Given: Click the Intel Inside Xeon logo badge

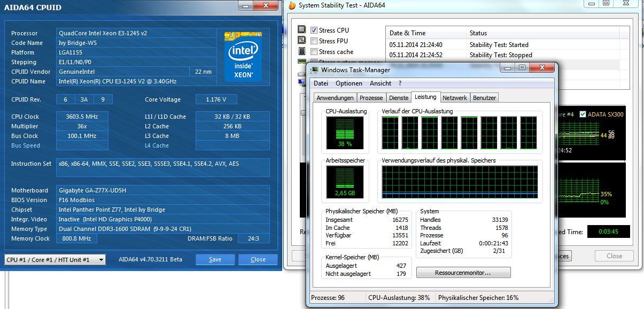Looking at the screenshot, I should [x=243, y=58].
